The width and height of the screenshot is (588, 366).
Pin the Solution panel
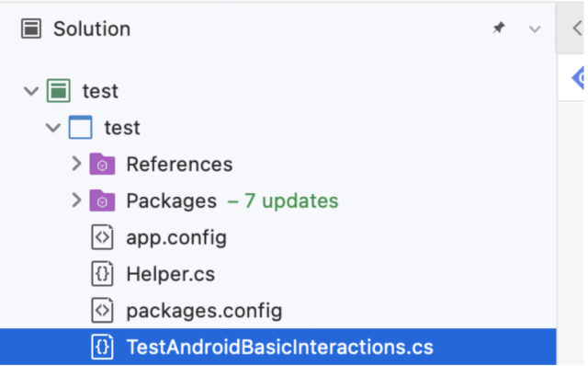tap(498, 28)
